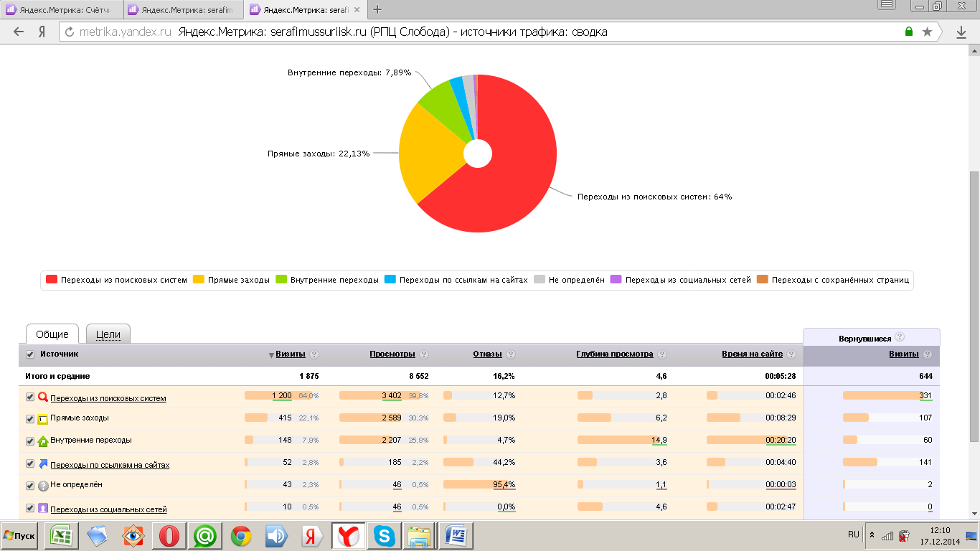Switch to the Цели tab

[108, 334]
